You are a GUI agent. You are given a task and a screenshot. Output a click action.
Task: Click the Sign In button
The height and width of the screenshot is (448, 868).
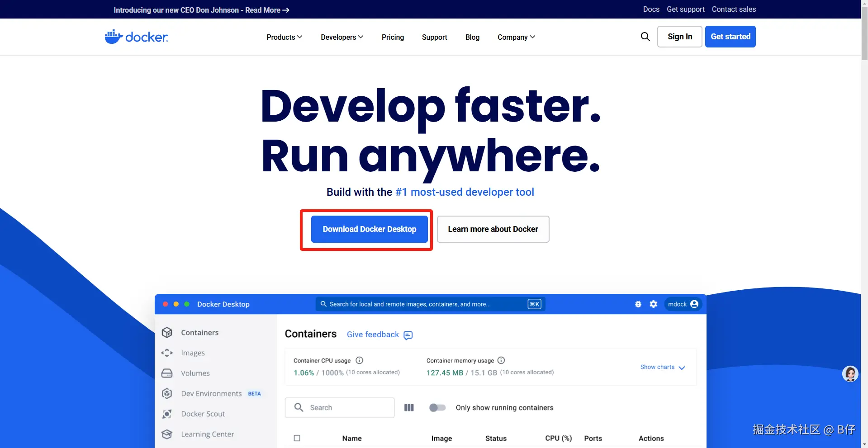coord(680,37)
